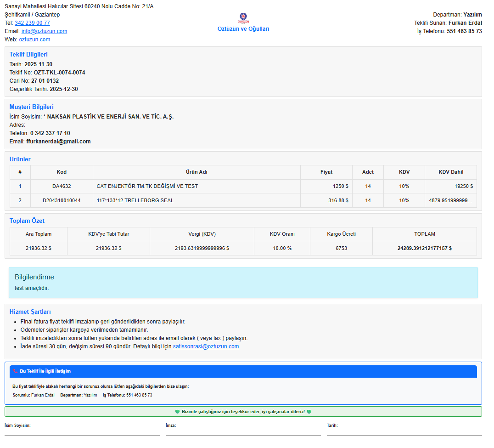Open the info@oztuzun.com email link
494x448 pixels.
[x=45, y=32]
